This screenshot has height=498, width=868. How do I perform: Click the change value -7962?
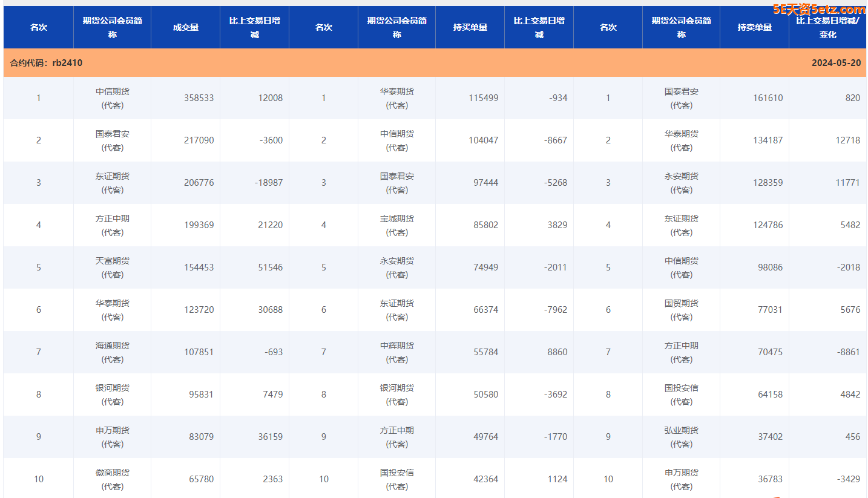click(x=556, y=310)
